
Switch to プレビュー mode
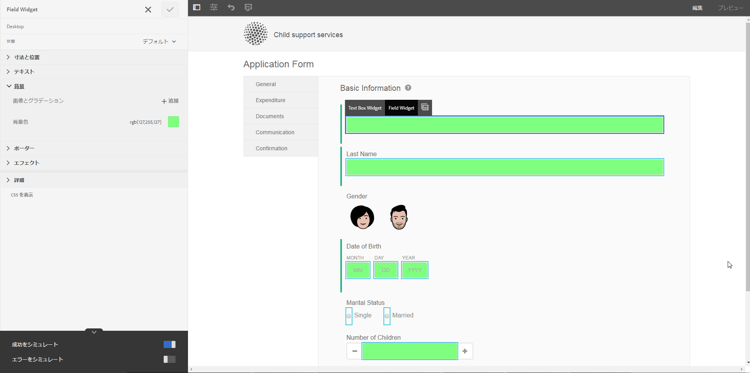(730, 8)
